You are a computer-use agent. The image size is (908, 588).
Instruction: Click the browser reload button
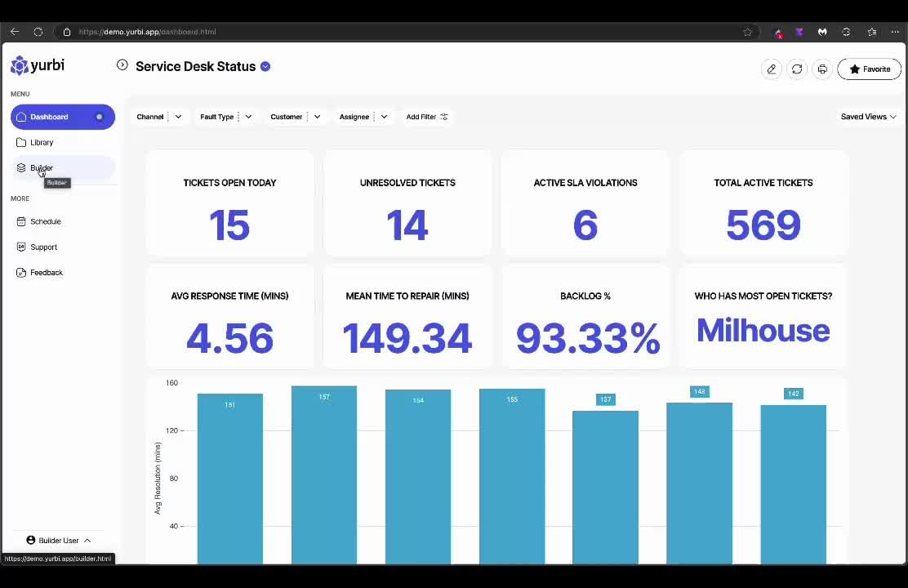[38, 32]
